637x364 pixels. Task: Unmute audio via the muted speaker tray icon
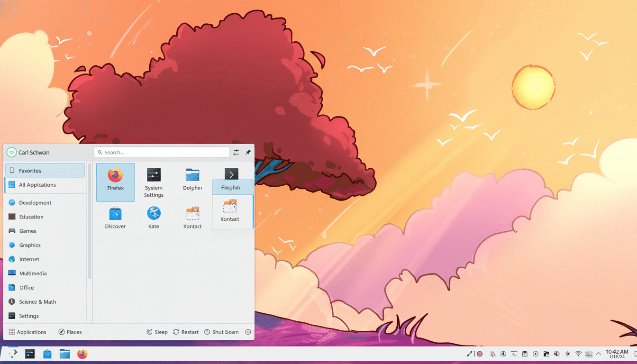click(x=556, y=354)
